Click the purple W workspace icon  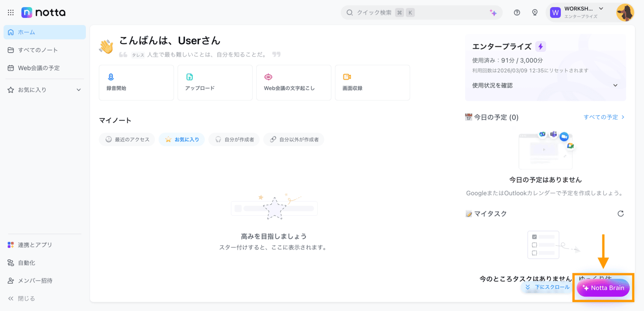click(x=555, y=13)
